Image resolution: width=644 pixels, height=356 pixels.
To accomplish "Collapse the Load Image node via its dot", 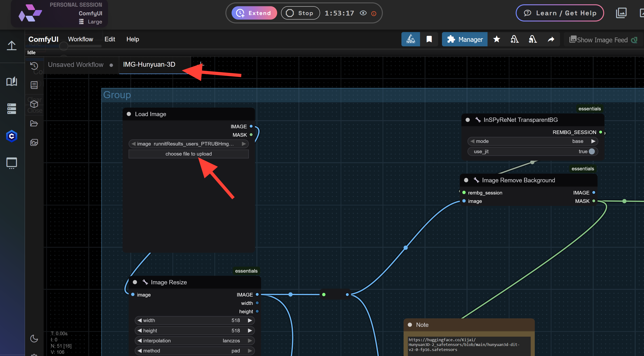I will [129, 114].
